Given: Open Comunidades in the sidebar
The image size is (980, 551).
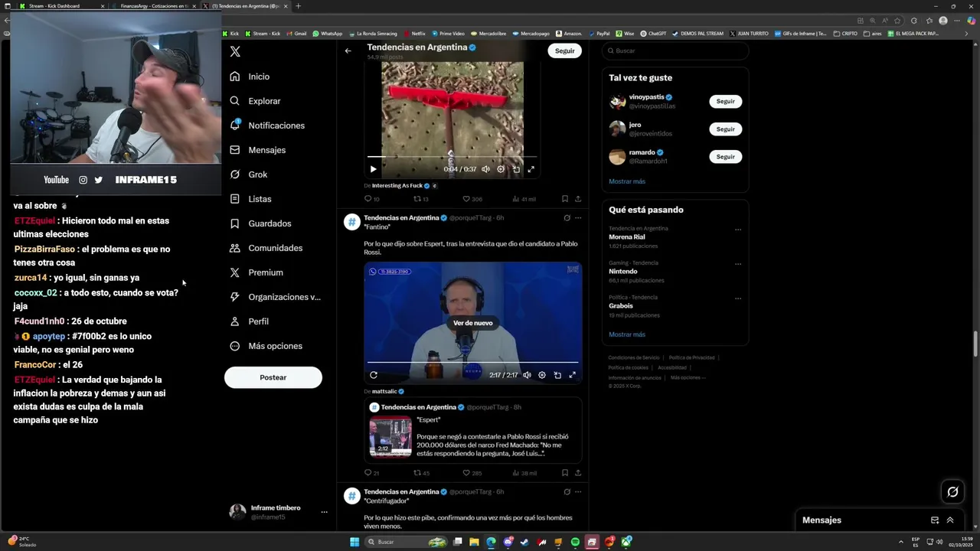Looking at the screenshot, I should pos(266,248).
